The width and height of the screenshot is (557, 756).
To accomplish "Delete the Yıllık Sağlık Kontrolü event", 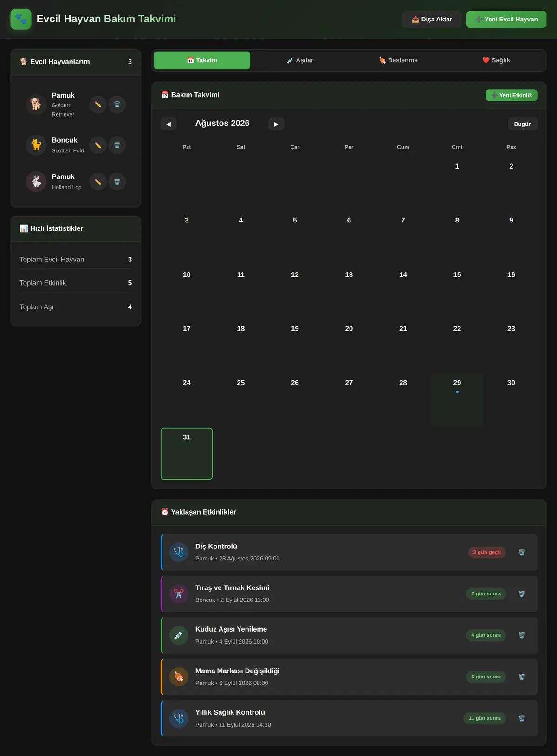I will tap(522, 718).
